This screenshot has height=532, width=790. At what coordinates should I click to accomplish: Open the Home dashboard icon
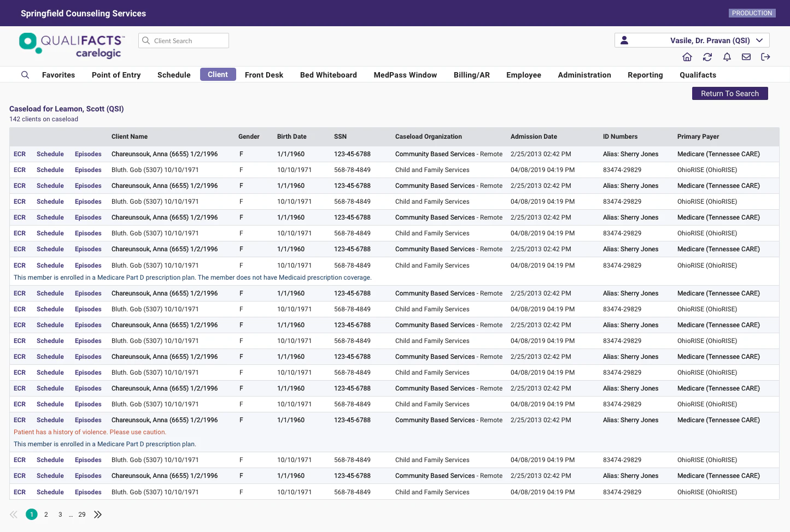pos(687,57)
